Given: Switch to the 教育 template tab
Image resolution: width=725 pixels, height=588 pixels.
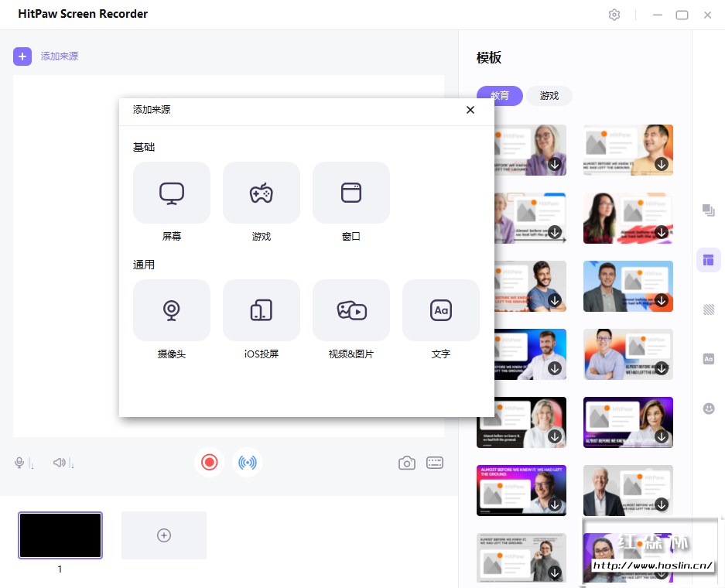Looking at the screenshot, I should (499, 96).
